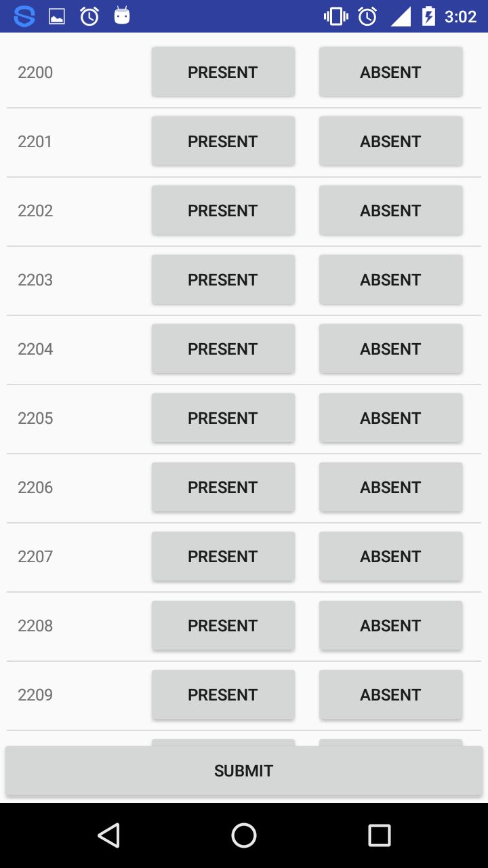Tap the image notification icon in status bar
This screenshot has height=868, width=488.
(x=57, y=16)
